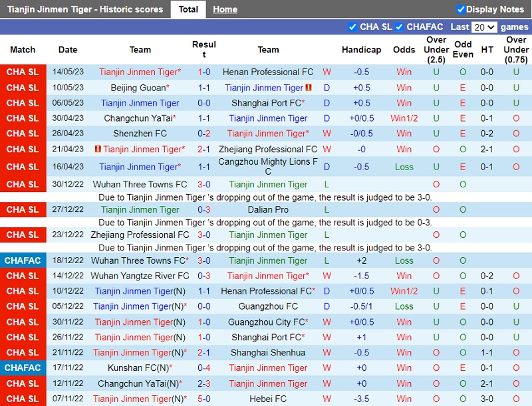
Task: Click the blue CHAFAC badge for Kunshan FC match
Action: click(23, 367)
